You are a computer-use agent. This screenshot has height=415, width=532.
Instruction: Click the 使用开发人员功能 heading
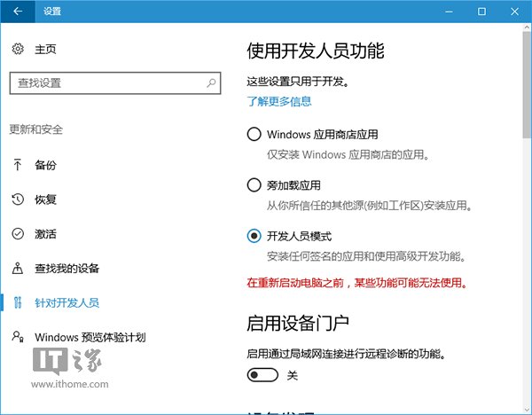[x=316, y=51]
